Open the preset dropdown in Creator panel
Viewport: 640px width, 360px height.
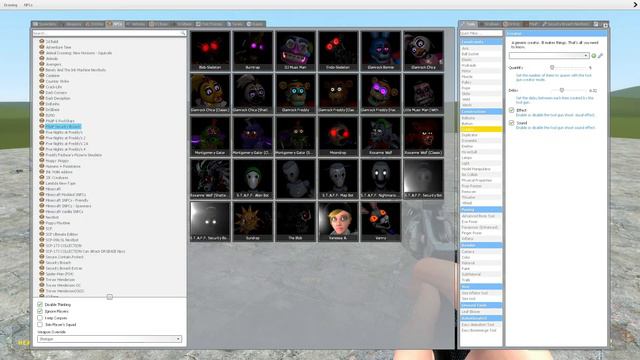click(x=549, y=56)
